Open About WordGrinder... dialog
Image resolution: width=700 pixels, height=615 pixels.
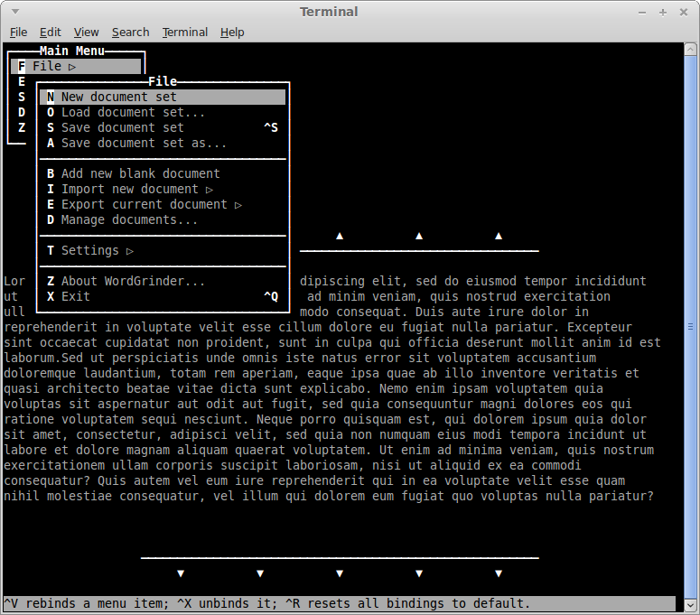(133, 281)
